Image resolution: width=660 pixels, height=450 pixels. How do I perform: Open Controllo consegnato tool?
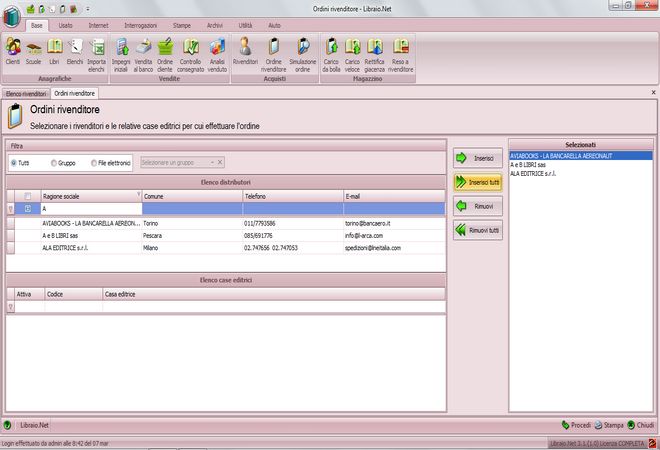(x=190, y=55)
